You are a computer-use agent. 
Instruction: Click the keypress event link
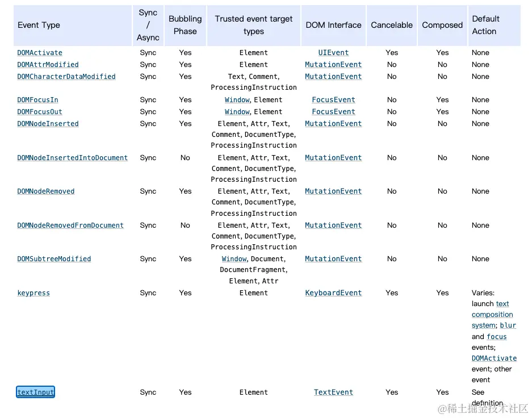(33, 293)
